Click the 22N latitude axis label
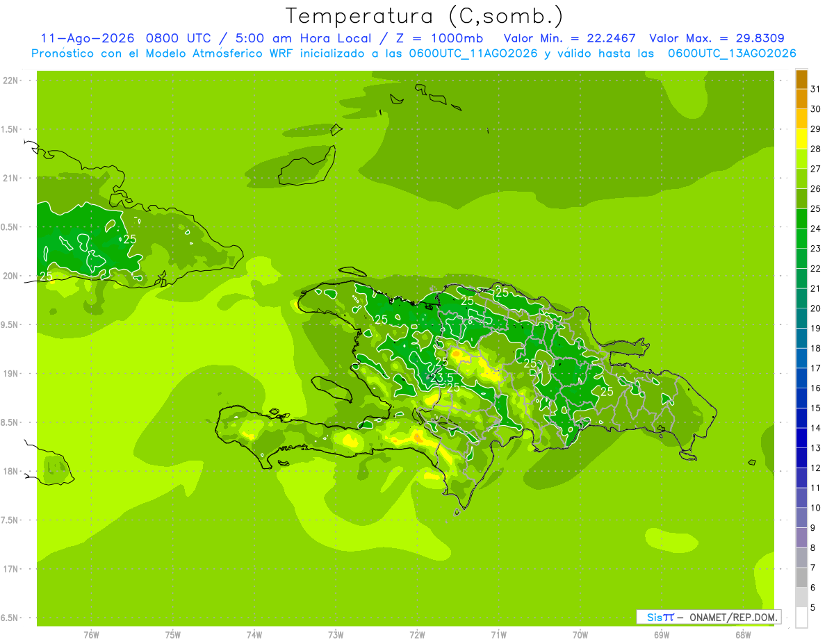Viewport: 834px width, 644px height. (11, 81)
